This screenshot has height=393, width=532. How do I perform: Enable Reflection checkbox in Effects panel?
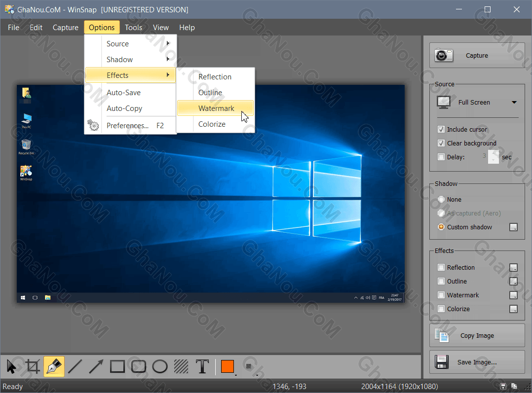[441, 268]
